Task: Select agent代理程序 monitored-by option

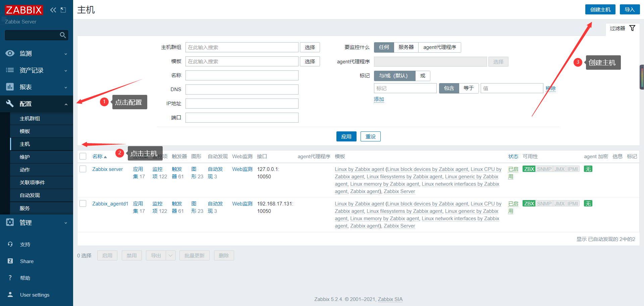Action: [x=440, y=47]
